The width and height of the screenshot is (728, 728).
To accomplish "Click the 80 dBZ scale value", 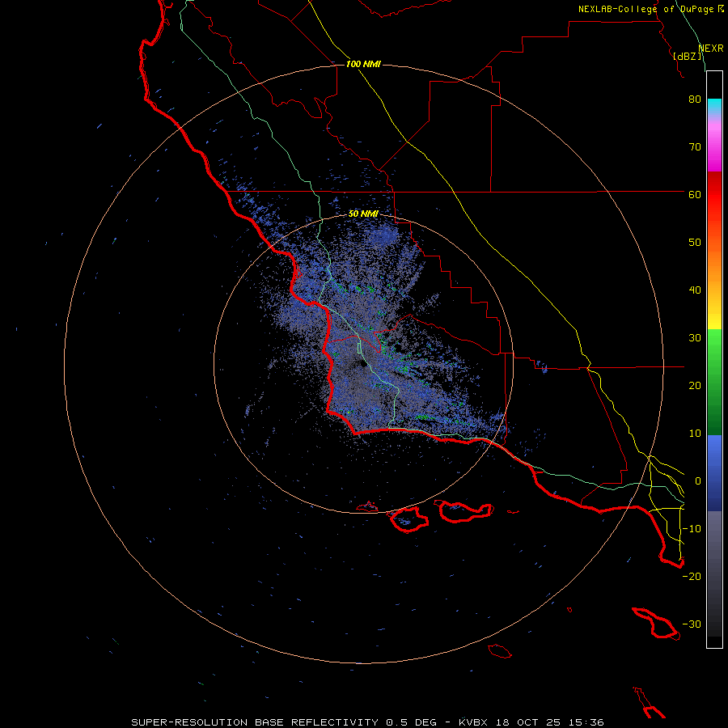I will (x=695, y=99).
